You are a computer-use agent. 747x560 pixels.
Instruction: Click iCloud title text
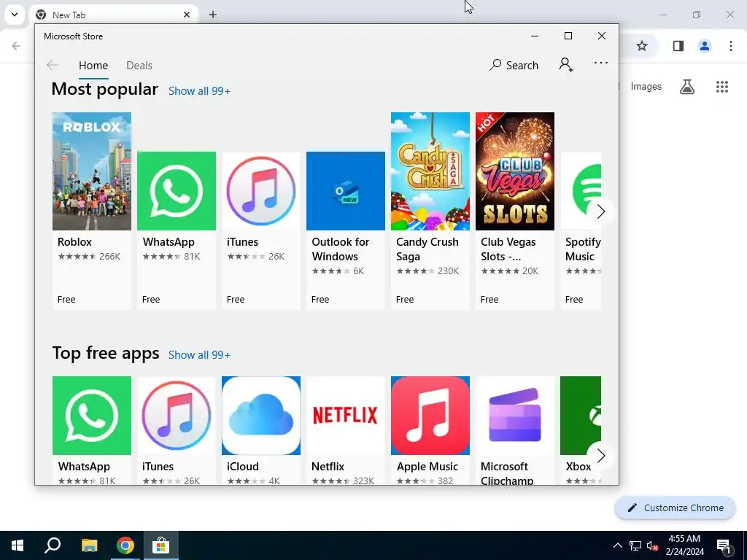pos(243,467)
